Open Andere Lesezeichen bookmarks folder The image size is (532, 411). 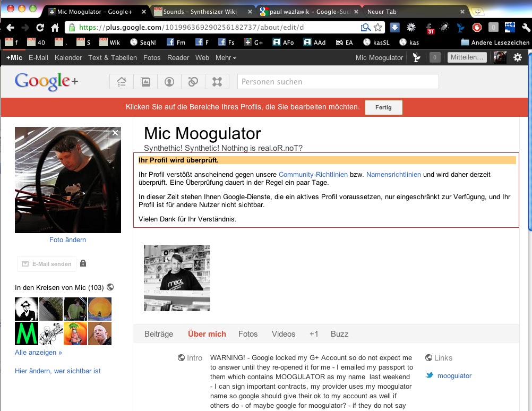coord(495,42)
